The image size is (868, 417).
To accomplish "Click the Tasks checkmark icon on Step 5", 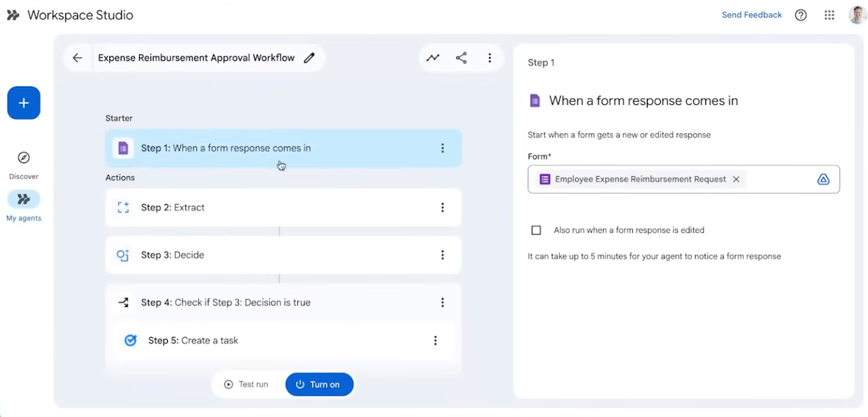I will pyautogui.click(x=130, y=340).
